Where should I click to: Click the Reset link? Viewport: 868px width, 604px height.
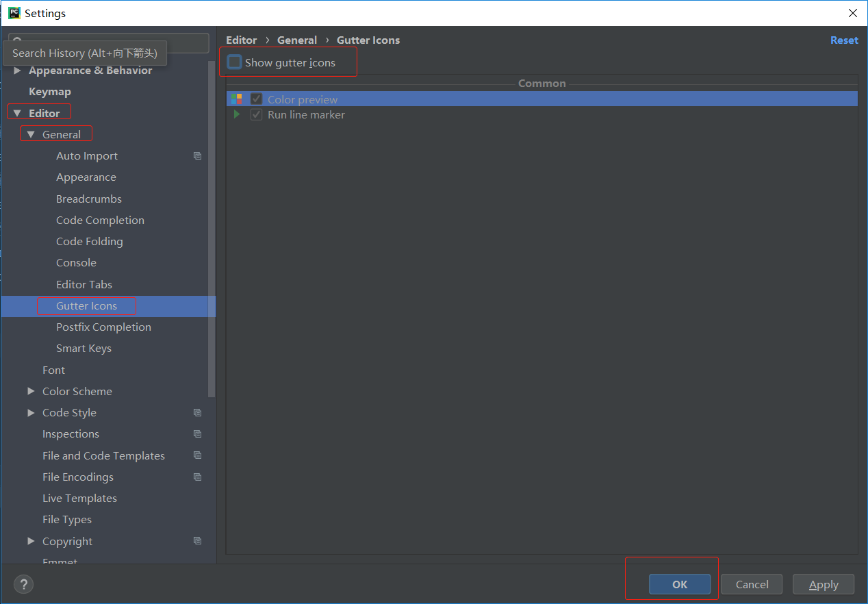point(844,40)
